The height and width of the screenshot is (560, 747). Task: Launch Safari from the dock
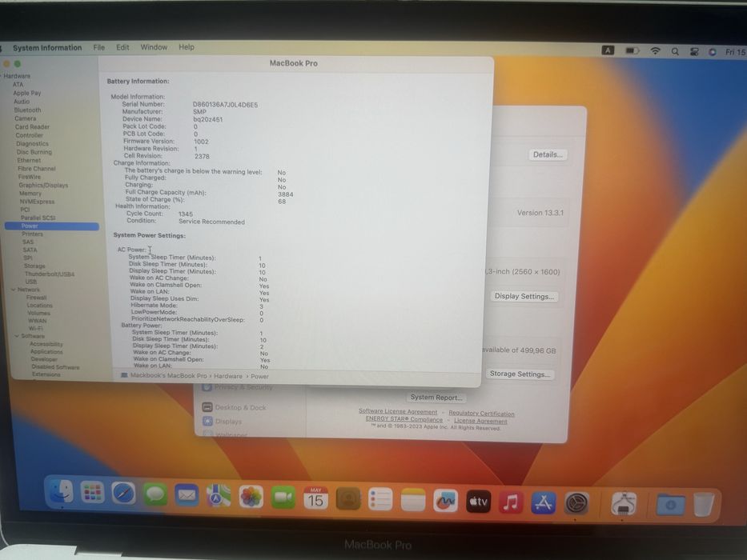click(123, 493)
